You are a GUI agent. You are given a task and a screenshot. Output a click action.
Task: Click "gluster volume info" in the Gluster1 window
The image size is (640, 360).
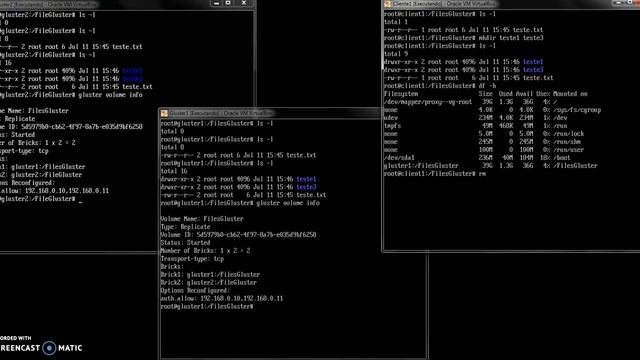click(288, 203)
